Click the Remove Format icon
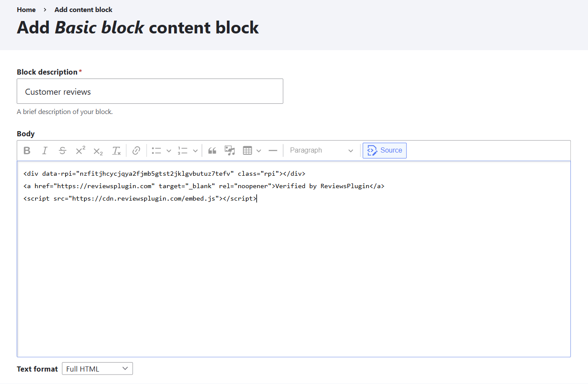This screenshot has height=384, width=588. point(116,150)
